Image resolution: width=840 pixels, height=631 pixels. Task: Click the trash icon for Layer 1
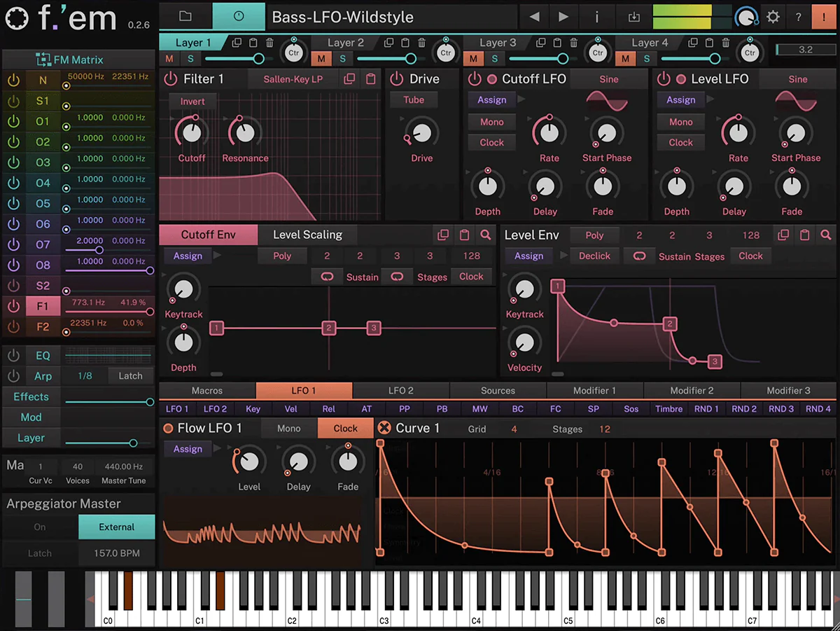(269, 43)
